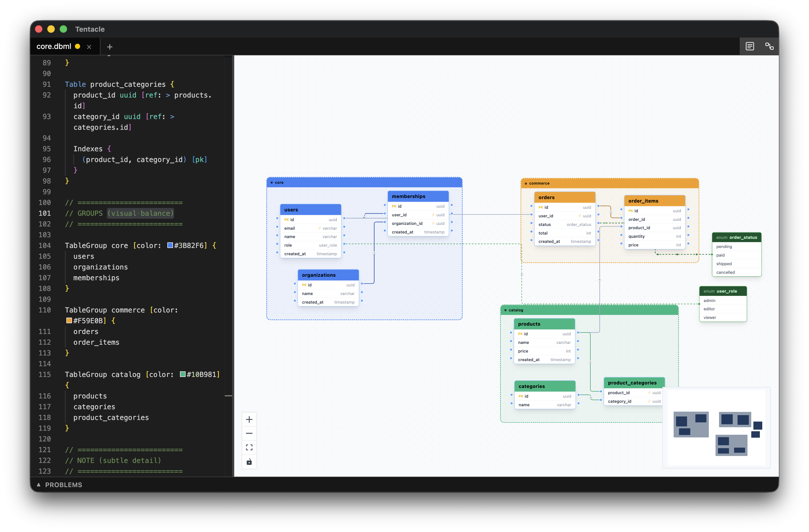Click the minimap overview thumbnail
The width and height of the screenshot is (809, 532).
tap(716, 428)
